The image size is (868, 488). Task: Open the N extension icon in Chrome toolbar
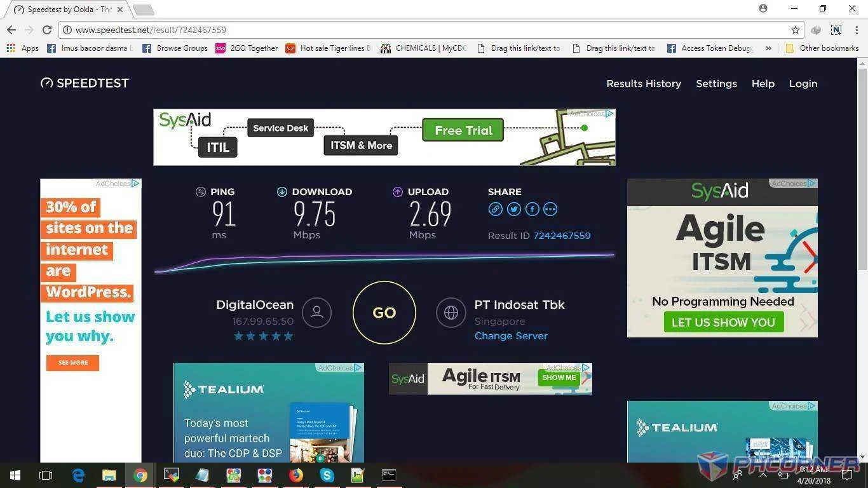click(x=836, y=30)
